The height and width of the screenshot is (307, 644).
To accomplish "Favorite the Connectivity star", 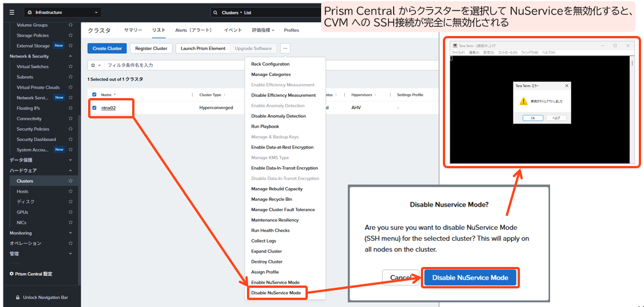I will click(x=71, y=118).
